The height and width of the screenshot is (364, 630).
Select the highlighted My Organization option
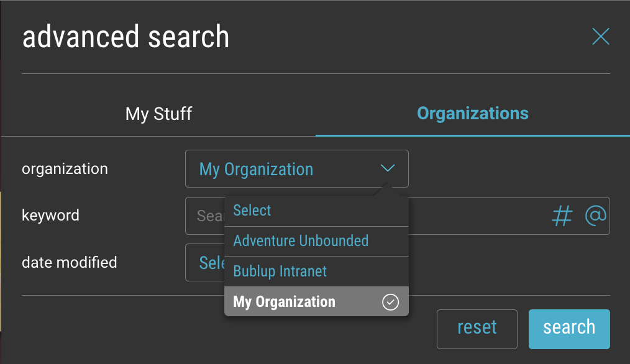[316, 301]
